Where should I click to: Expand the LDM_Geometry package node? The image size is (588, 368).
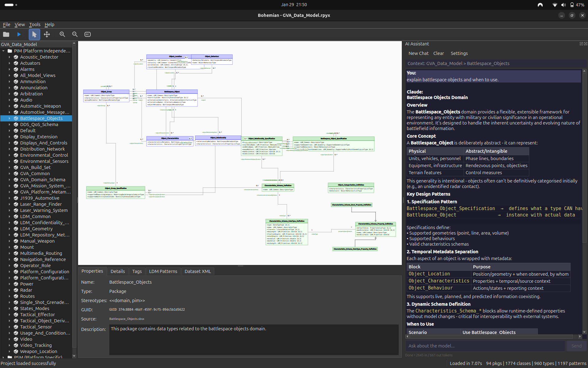pos(9,229)
